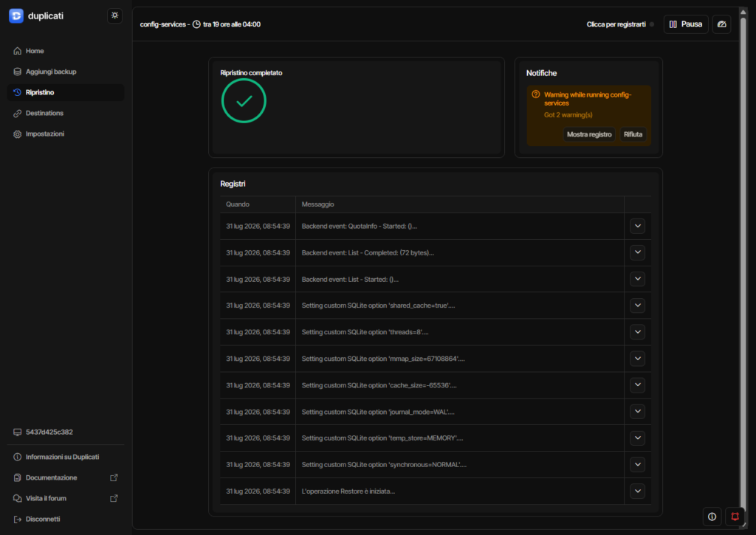
Task: Select Ripristino in the sidebar
Action: (x=66, y=92)
